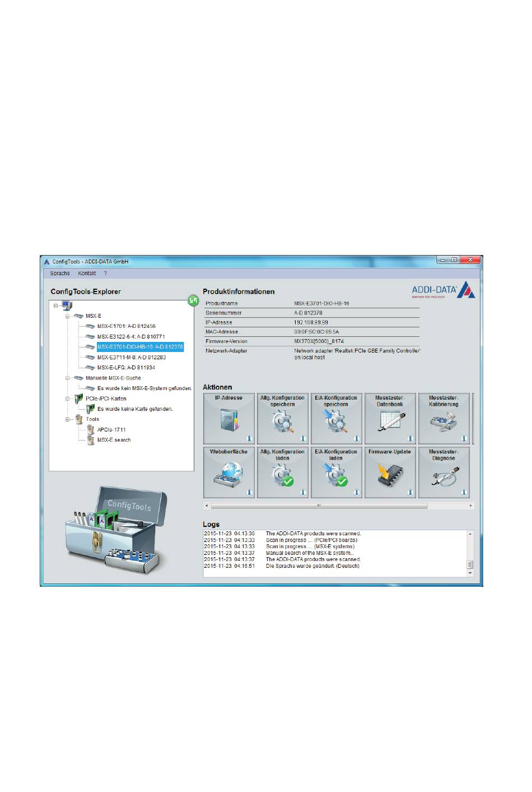This screenshot has height=792, width=532.
Task: Click the Logs scrollbar up arrow
Action: click(x=470, y=534)
